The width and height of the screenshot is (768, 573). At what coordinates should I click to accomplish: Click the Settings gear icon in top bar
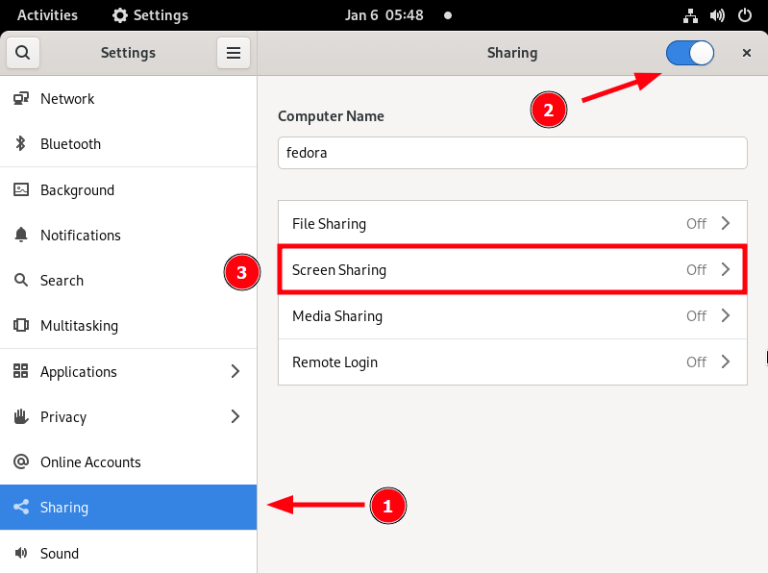120,15
